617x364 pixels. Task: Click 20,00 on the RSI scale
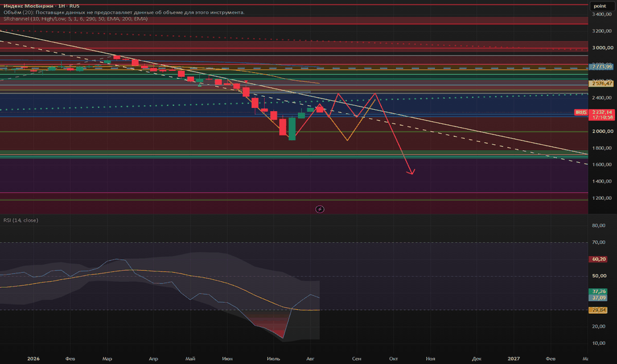pyautogui.click(x=598, y=326)
